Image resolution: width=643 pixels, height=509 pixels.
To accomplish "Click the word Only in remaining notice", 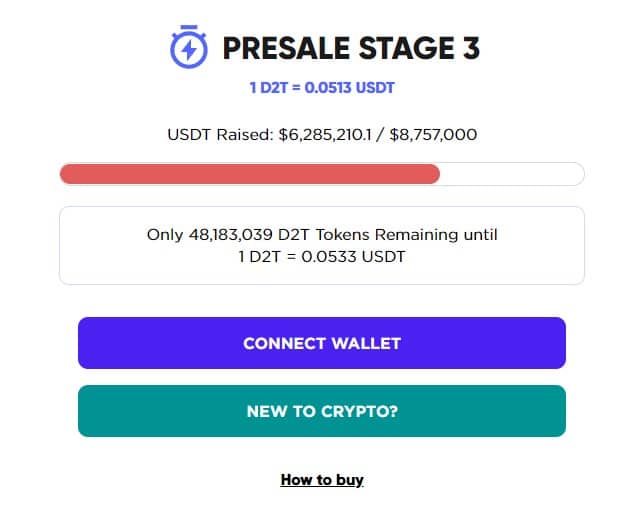I will [165, 235].
